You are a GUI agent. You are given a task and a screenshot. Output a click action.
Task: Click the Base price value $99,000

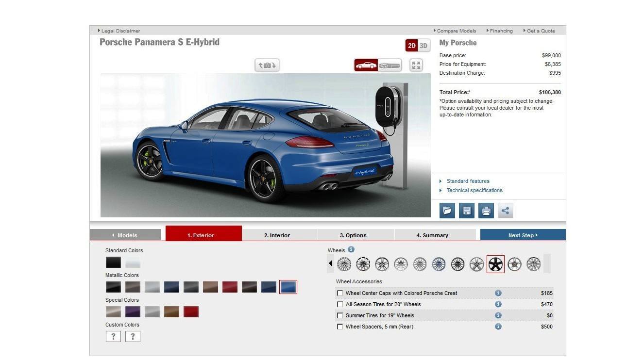click(x=551, y=55)
